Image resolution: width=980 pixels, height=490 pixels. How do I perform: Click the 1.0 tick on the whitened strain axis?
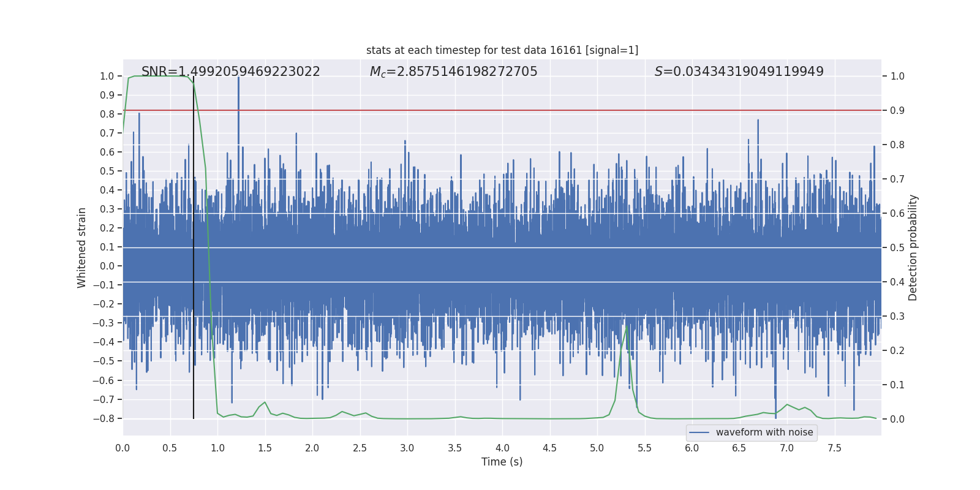107,77
